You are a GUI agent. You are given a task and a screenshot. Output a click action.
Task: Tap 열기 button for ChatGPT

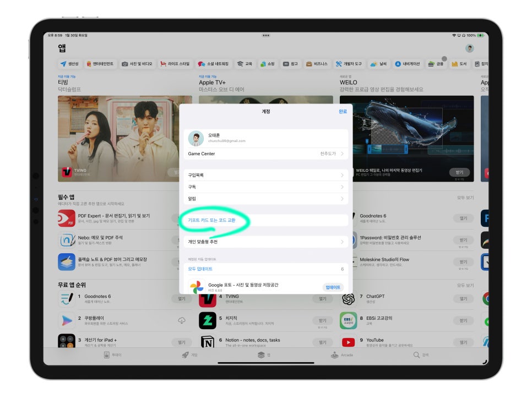[464, 299]
